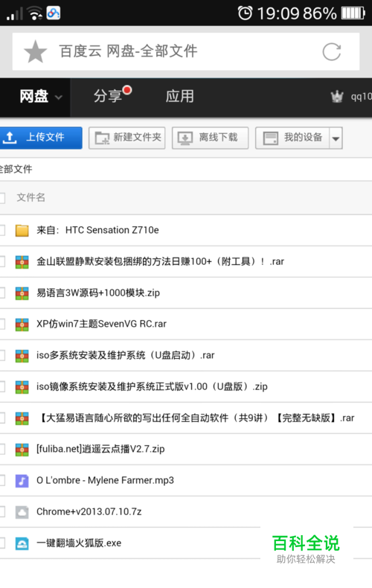Reload page with refresh icon
The height and width of the screenshot is (588, 372).
(x=332, y=52)
